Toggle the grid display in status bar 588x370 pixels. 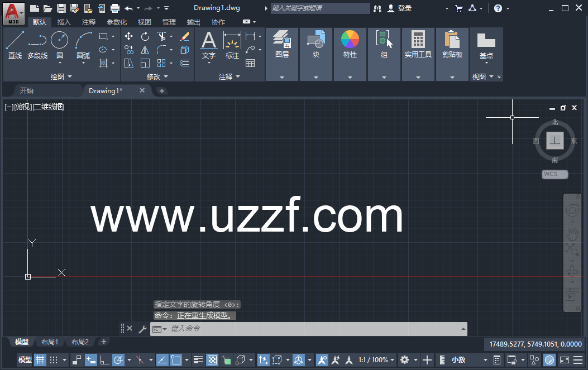click(40, 360)
